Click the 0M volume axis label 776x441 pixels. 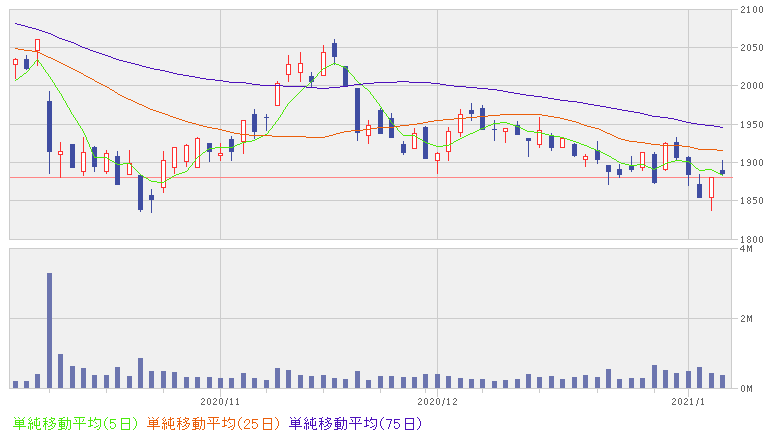coord(744,388)
